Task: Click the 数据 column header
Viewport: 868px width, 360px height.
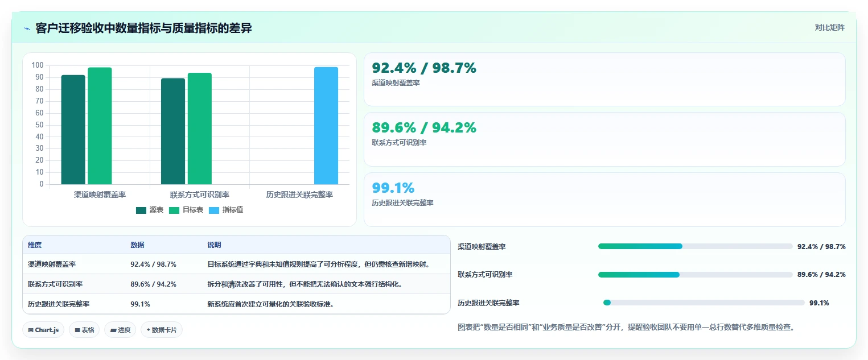Action: (x=137, y=245)
